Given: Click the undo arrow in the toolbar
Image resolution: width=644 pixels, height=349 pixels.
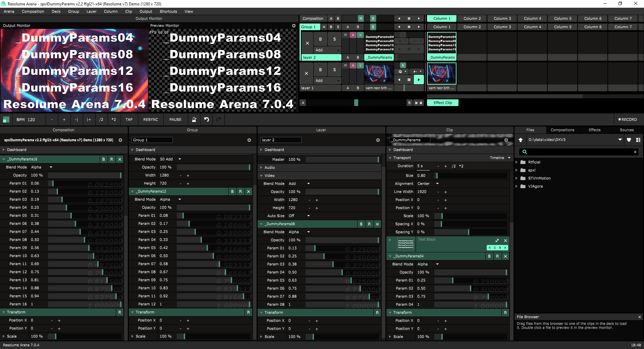Looking at the screenshot, I should tap(207, 119).
